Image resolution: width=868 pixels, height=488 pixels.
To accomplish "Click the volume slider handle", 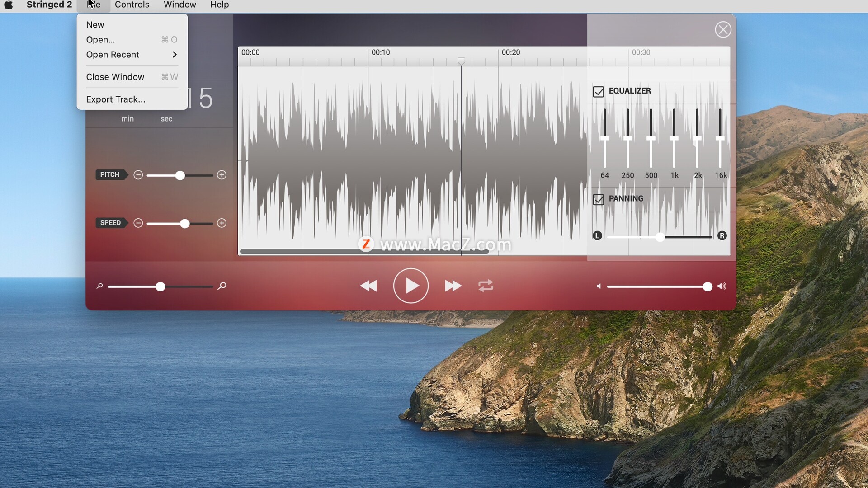I will [x=708, y=287].
